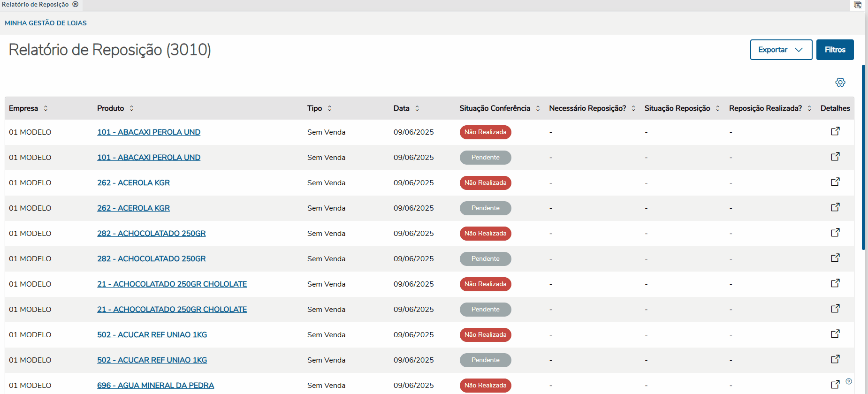Image resolution: width=868 pixels, height=394 pixels.
Task: Sort table by Data column
Action: (x=417, y=108)
